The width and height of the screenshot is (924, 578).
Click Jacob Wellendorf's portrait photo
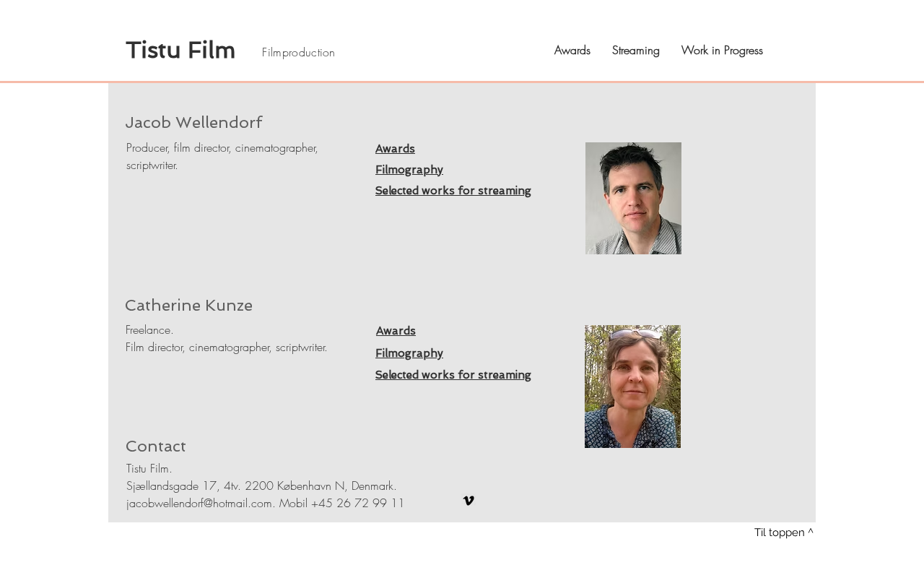coord(633,198)
